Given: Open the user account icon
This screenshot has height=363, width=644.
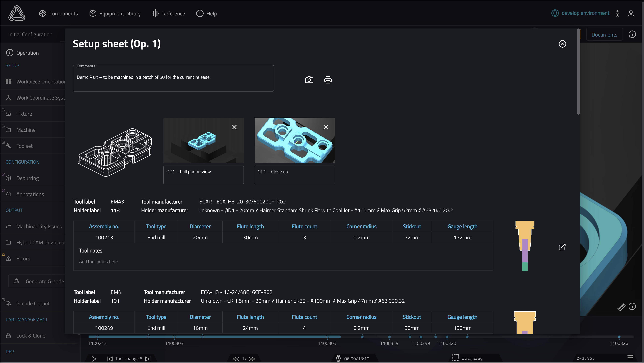Looking at the screenshot, I should tap(631, 13).
